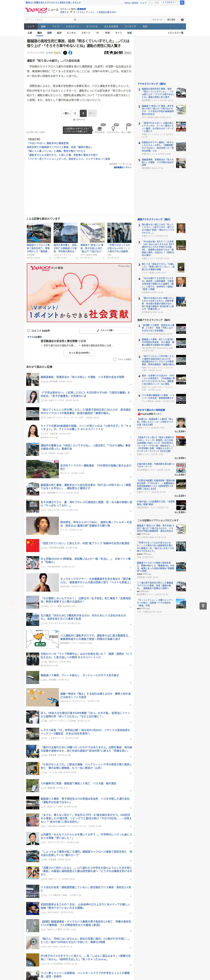Image resolution: width=210 pixels, height=980 pixels.
Task: Open the 速報 navigation tab
Action: (x=43, y=27)
